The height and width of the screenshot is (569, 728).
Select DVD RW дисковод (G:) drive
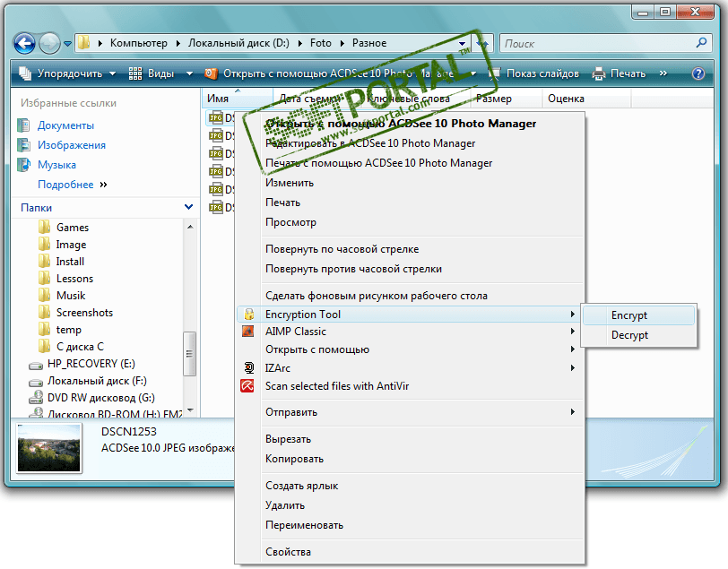click(100, 398)
